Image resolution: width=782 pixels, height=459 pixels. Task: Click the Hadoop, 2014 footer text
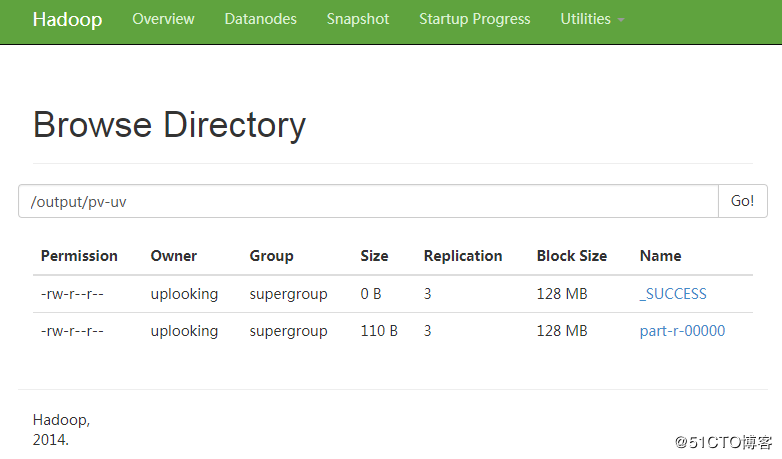pyautogui.click(x=61, y=429)
